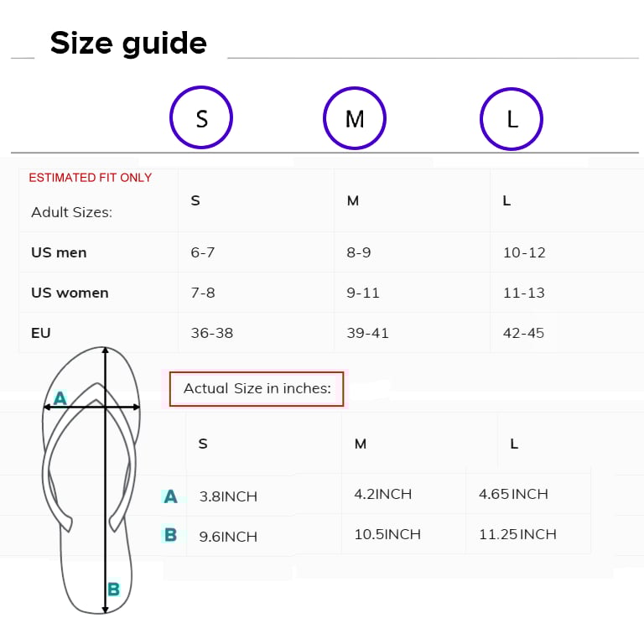Screen dimensions: 644x644
Task: Select the circled S size option
Action: tap(201, 118)
